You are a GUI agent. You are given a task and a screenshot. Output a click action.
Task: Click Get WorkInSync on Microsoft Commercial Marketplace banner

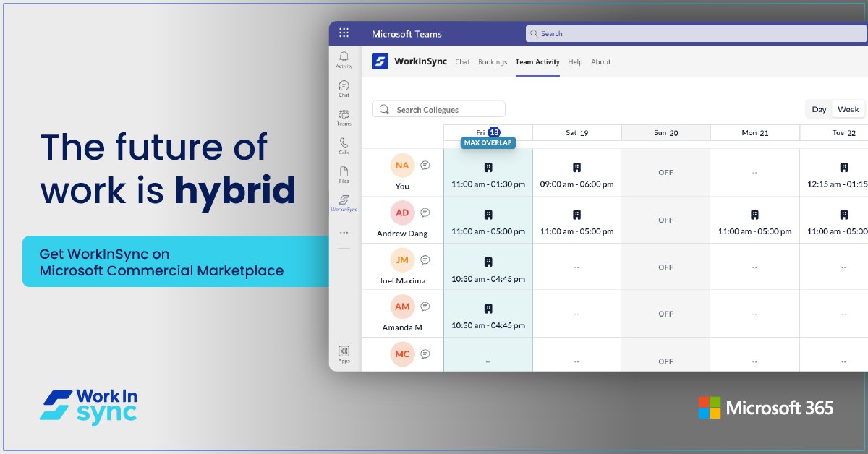click(176, 262)
